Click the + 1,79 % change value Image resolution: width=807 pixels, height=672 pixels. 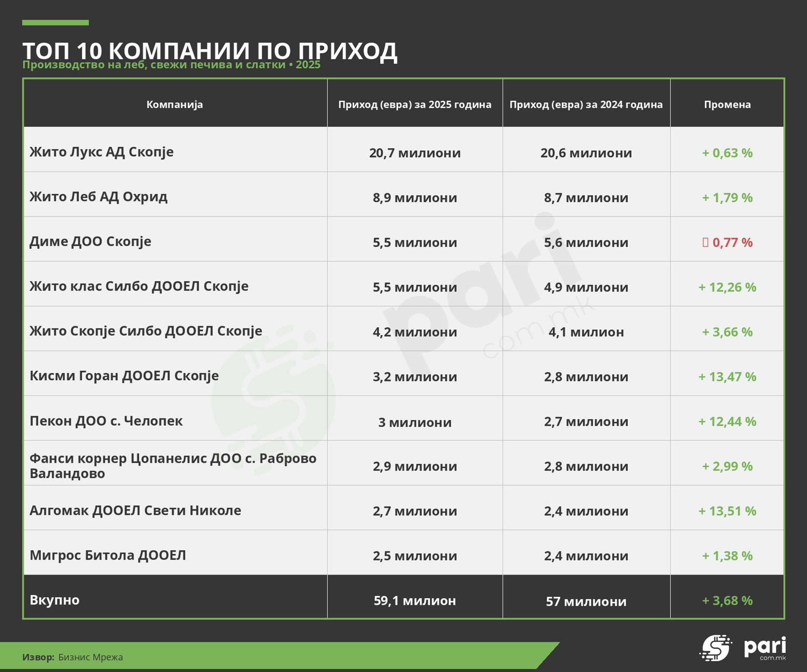click(x=727, y=198)
